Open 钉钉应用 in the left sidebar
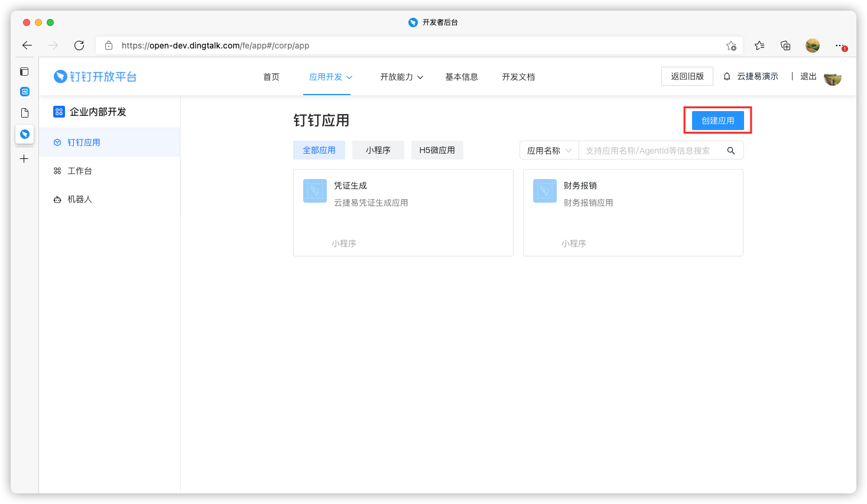 tap(109, 142)
